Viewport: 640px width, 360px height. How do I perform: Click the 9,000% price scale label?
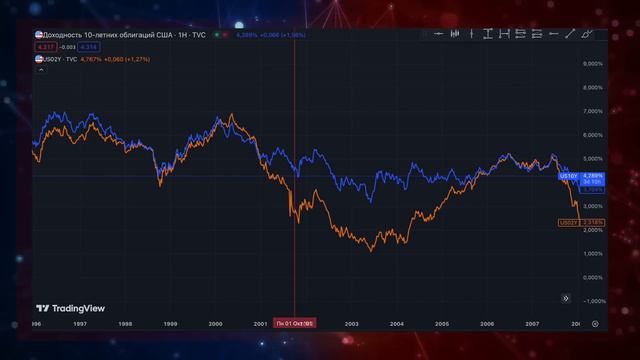click(x=593, y=64)
